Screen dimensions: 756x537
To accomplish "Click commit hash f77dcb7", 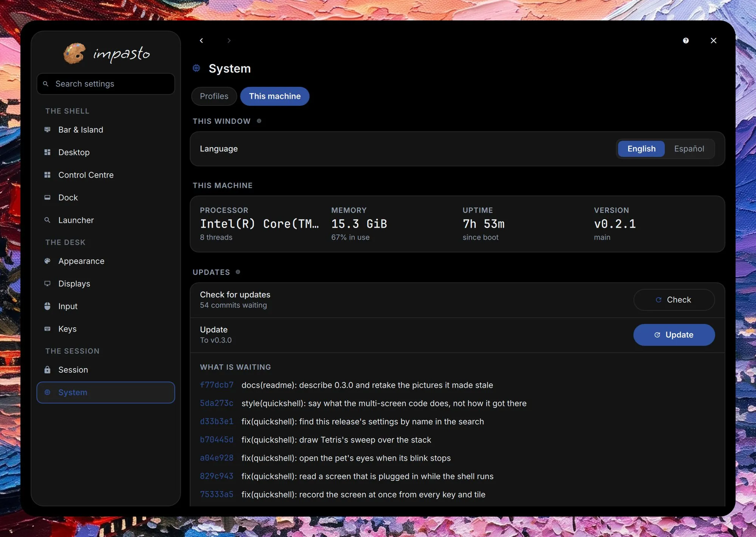I will [217, 385].
